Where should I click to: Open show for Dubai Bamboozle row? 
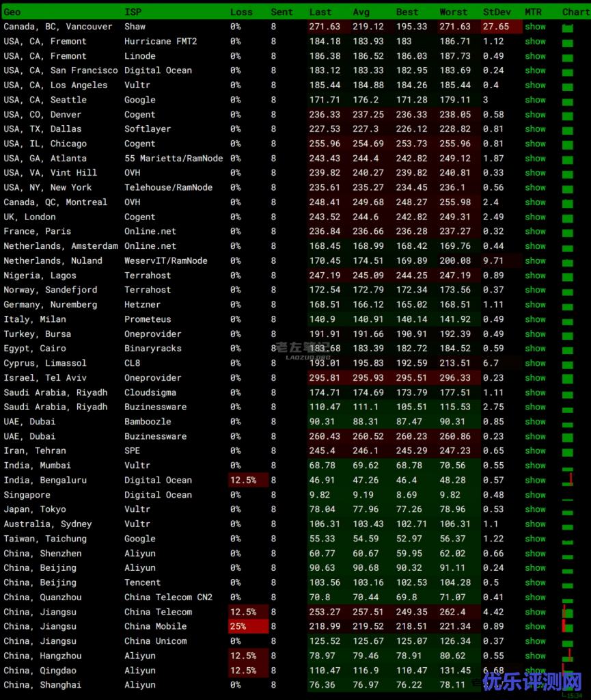tap(535, 422)
